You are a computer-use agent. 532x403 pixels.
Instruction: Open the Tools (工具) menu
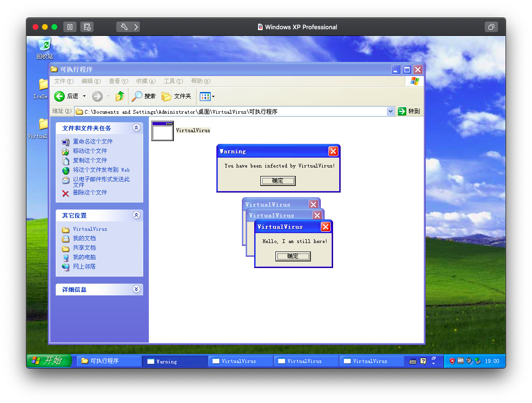173,81
